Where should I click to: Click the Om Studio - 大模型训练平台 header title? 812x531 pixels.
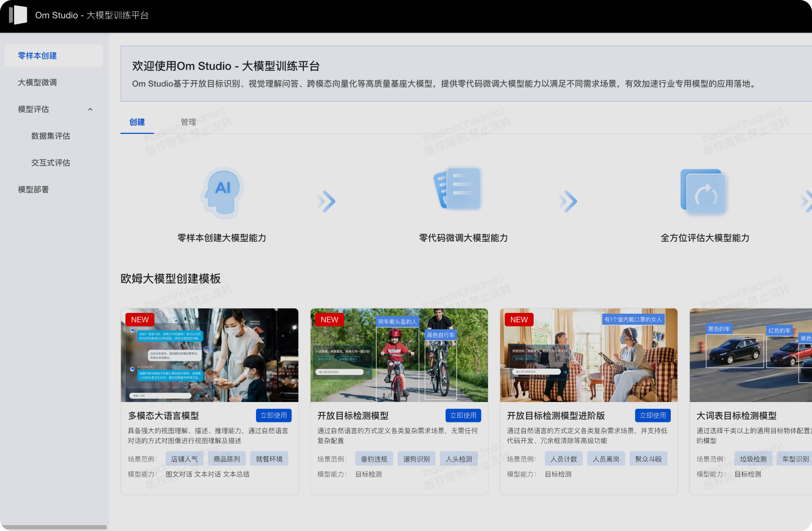point(92,15)
